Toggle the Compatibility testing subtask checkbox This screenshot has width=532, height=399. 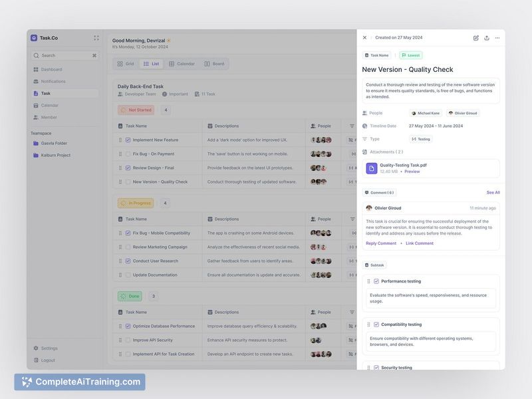[x=376, y=325]
